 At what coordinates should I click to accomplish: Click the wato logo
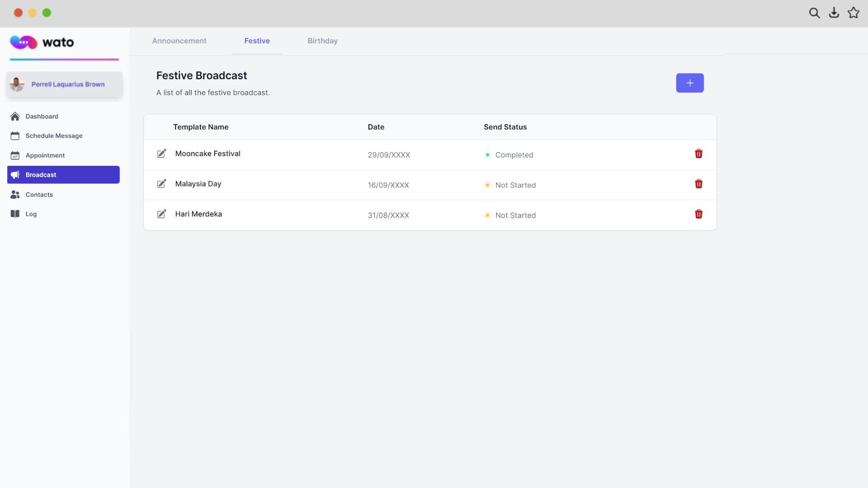click(x=42, y=42)
